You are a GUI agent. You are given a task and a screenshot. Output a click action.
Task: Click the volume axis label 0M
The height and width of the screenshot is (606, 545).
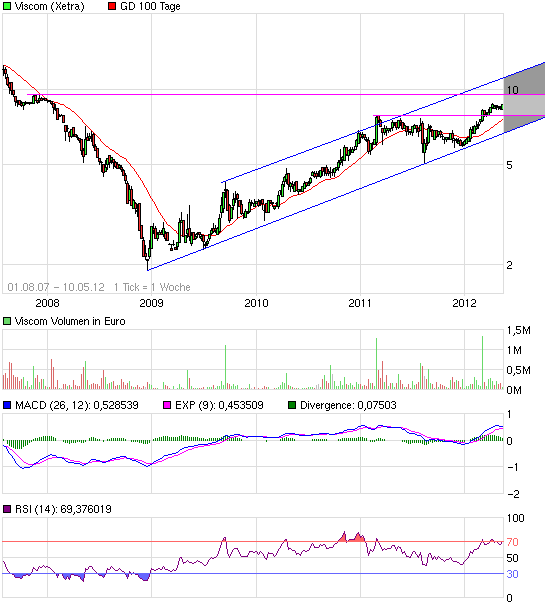point(514,390)
